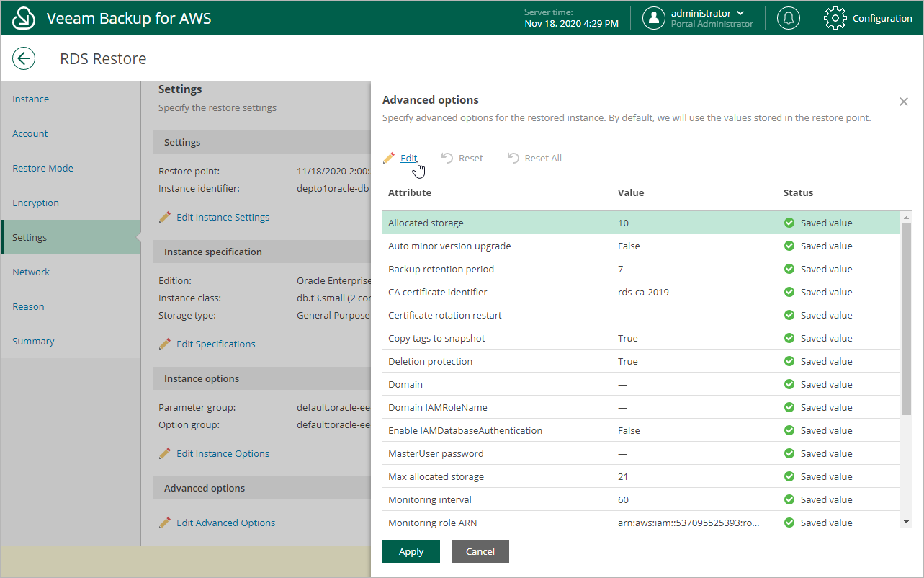This screenshot has width=924, height=578.
Task: Click the Edit pencil icon in Advanced options
Action: pos(389,158)
